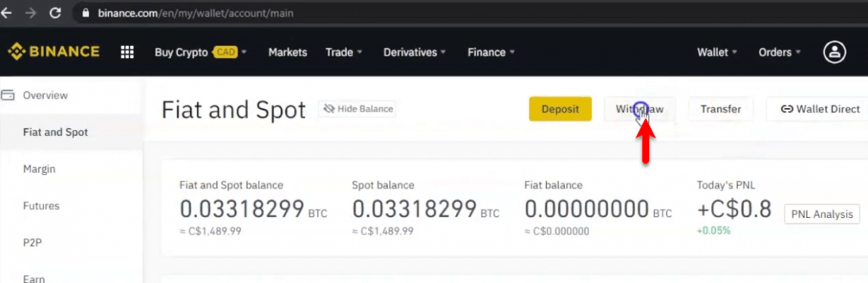Viewport: 868px width, 283px height.
Task: Click the site lock security icon
Action: coord(86,13)
